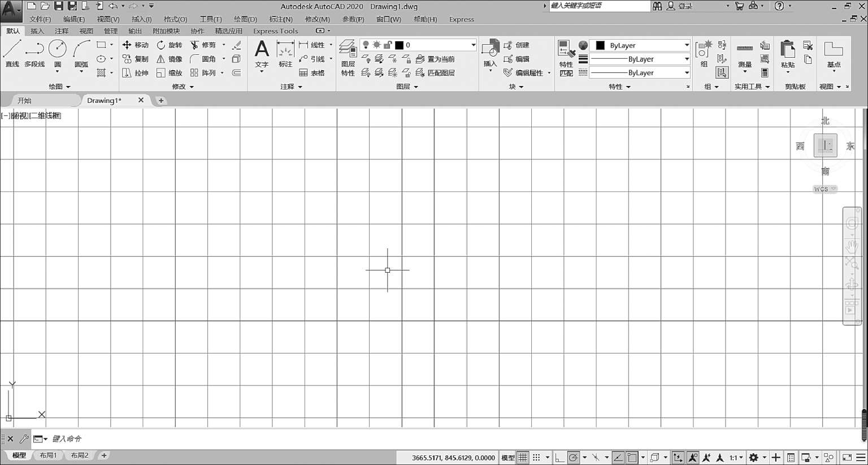Screen dimensions: 868x465
Task: Click 创建 (Create block) button
Action: pos(517,45)
